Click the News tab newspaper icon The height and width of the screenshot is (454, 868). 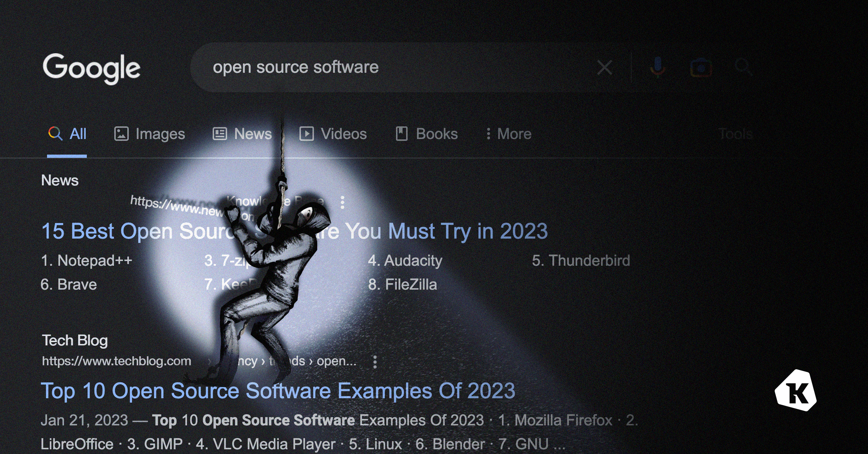click(x=220, y=134)
